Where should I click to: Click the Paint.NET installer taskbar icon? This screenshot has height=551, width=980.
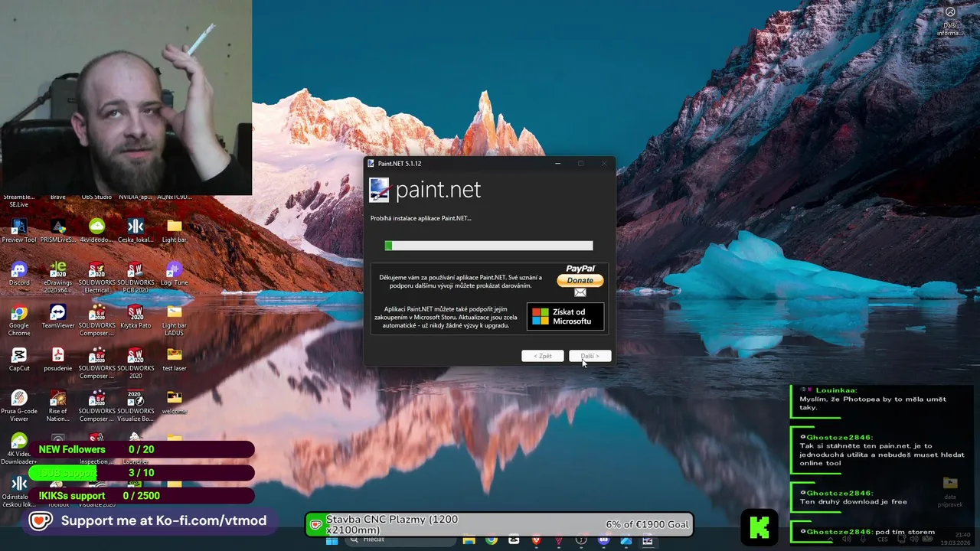(x=648, y=540)
